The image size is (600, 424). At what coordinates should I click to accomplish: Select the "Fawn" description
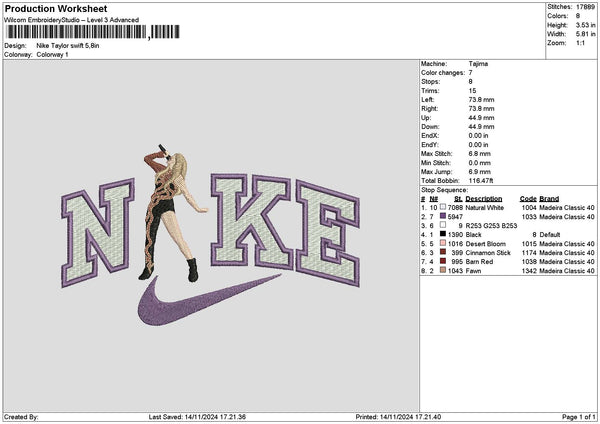[x=473, y=271]
